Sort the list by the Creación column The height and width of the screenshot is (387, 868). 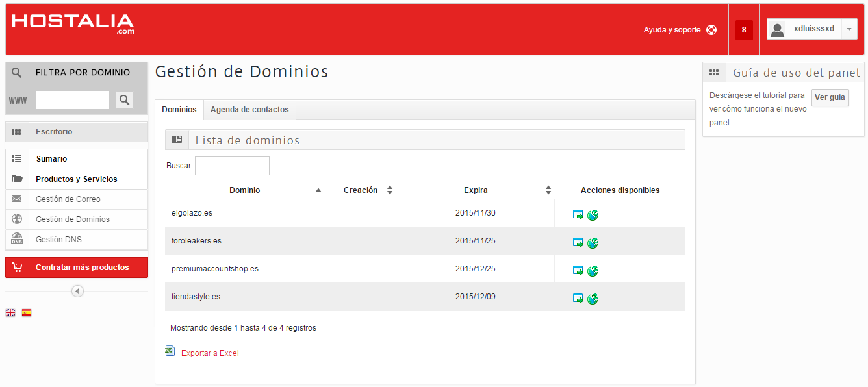coord(360,190)
